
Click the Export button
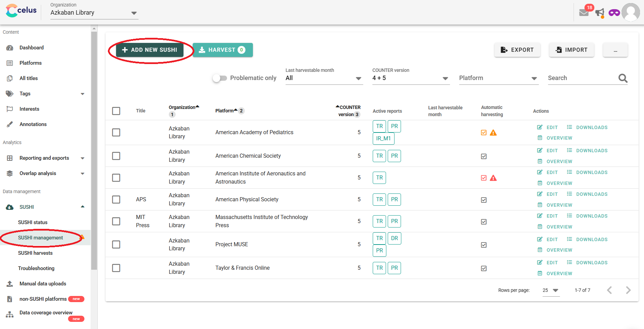coord(517,50)
